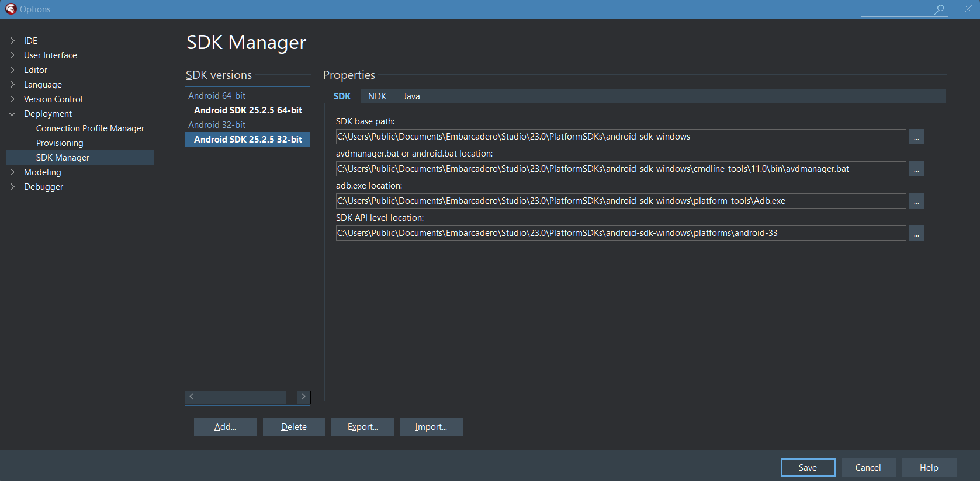Expand the Version Control tree node
The width and height of the screenshot is (980, 483).
pyautogui.click(x=12, y=99)
